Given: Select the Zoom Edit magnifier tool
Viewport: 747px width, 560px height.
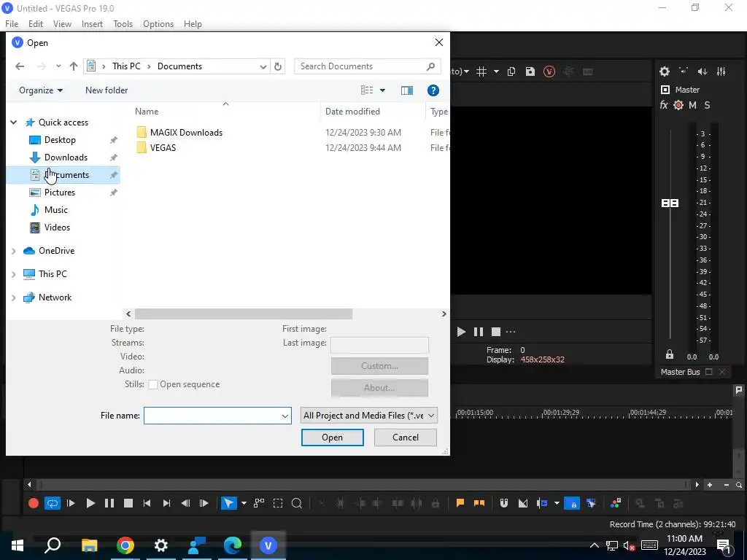Looking at the screenshot, I should [x=297, y=503].
